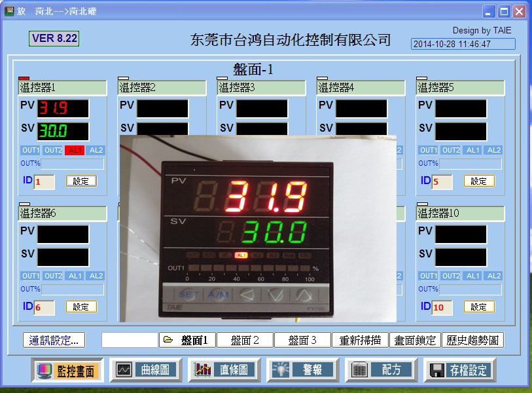Click the TAIE controller photo overlay
The width and height of the screenshot is (532, 393).
pyautogui.click(x=258, y=228)
